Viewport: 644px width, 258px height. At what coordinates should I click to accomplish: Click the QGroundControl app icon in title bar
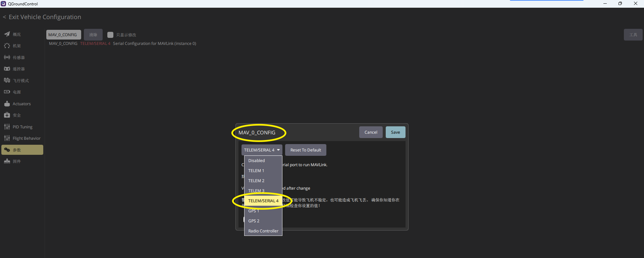click(x=3, y=4)
